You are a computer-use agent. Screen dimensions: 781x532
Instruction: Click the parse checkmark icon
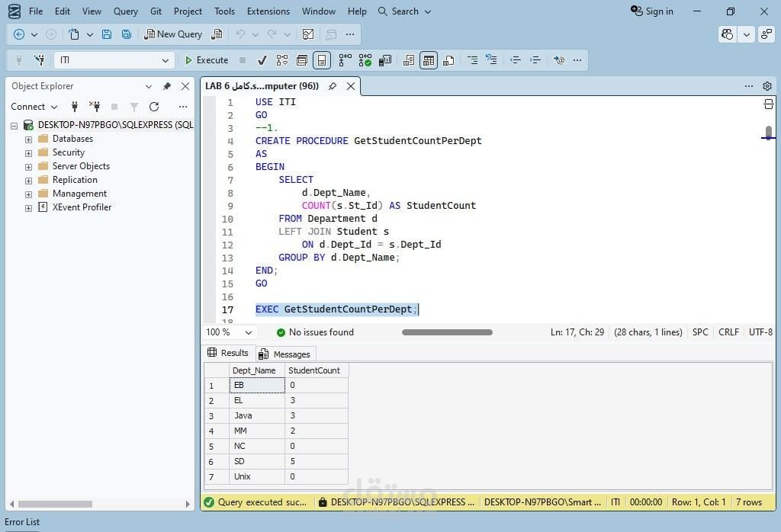[262, 60]
